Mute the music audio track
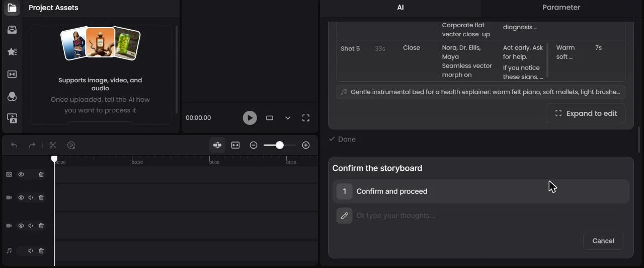This screenshot has height=268, width=644. coord(31,250)
